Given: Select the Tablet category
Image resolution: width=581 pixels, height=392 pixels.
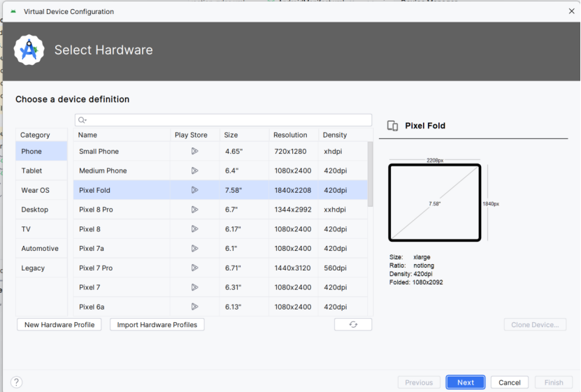Looking at the screenshot, I should tap(41, 170).
